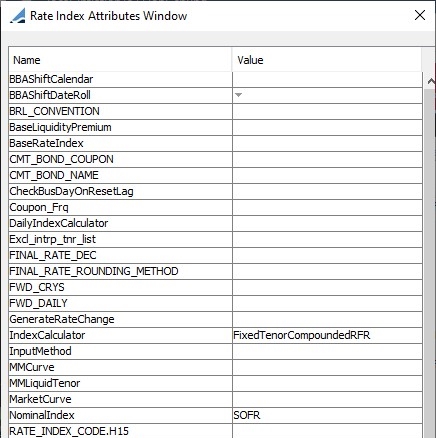Click the RATE_INDEX_CODE.H15 value cell
The width and height of the screenshot is (436, 438).
coord(327,431)
